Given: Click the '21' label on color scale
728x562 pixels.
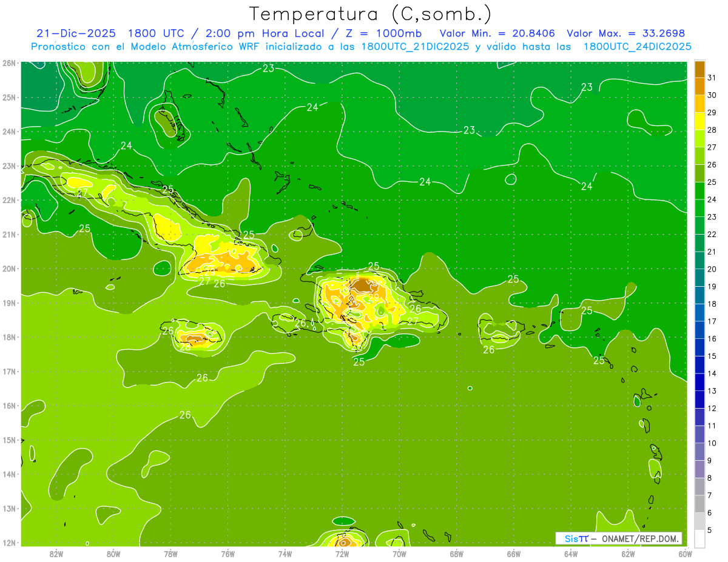Looking at the screenshot, I should coord(712,252).
